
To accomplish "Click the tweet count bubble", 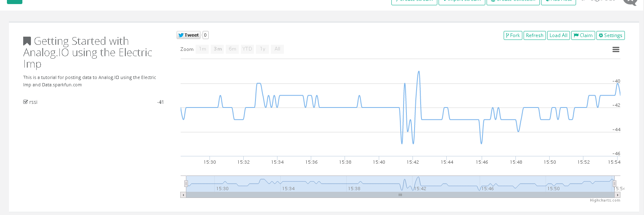I will click(x=205, y=35).
